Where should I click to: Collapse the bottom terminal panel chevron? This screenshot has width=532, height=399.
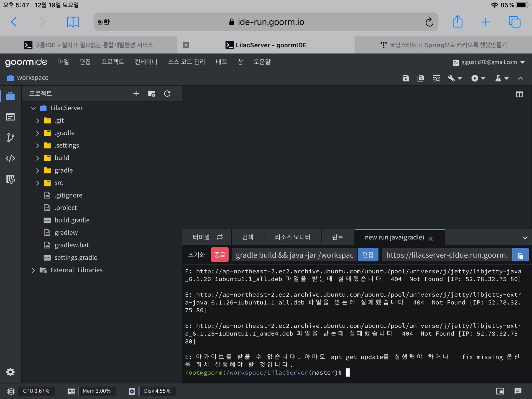[x=525, y=238]
